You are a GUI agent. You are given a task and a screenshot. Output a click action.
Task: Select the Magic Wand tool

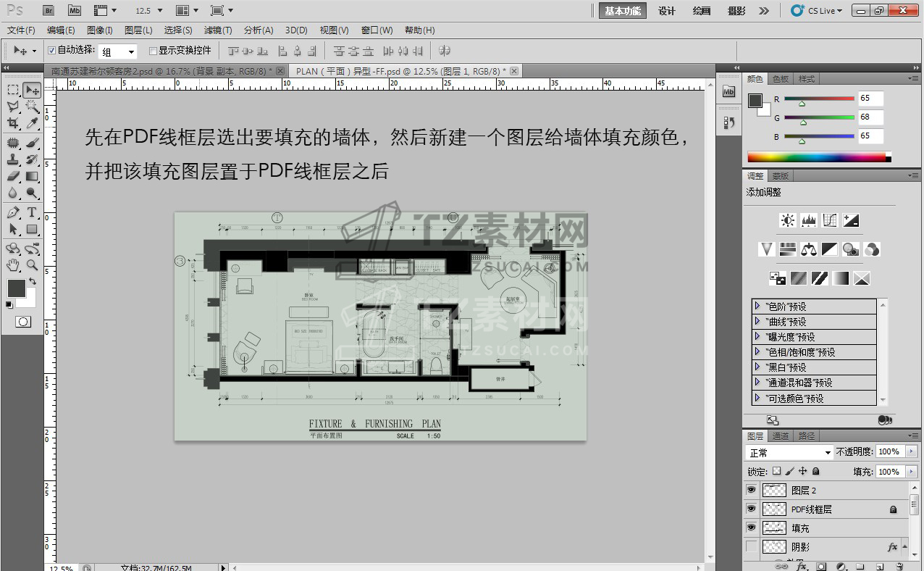pyautogui.click(x=32, y=107)
